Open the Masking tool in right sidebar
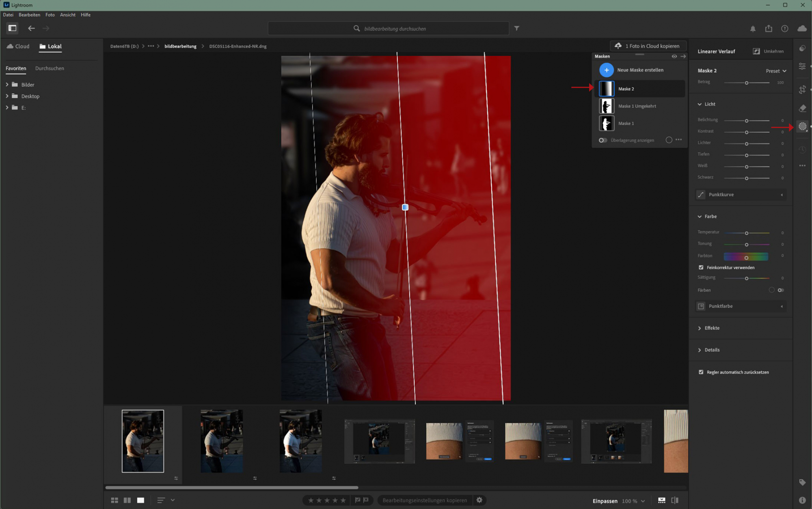 802,127
